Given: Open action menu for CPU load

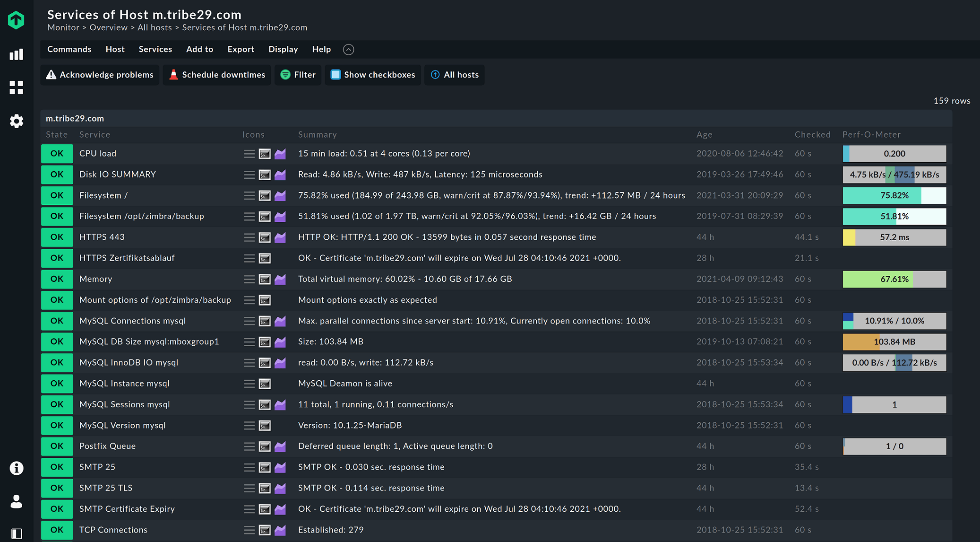Looking at the screenshot, I should pyautogui.click(x=249, y=154).
